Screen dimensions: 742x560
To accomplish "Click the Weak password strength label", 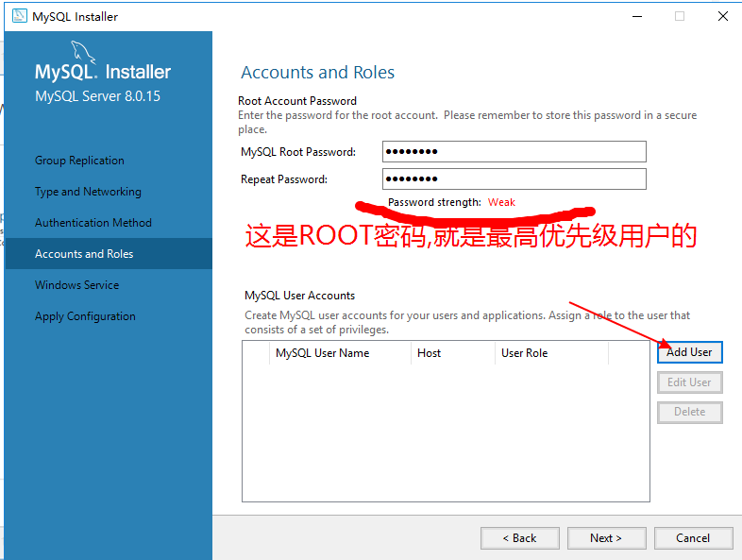I will [x=501, y=203].
